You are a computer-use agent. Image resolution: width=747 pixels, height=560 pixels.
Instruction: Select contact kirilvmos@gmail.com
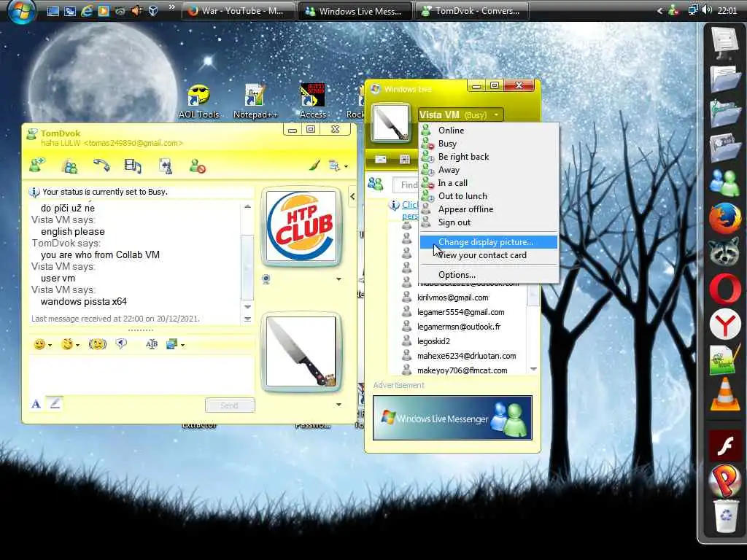[452, 297]
